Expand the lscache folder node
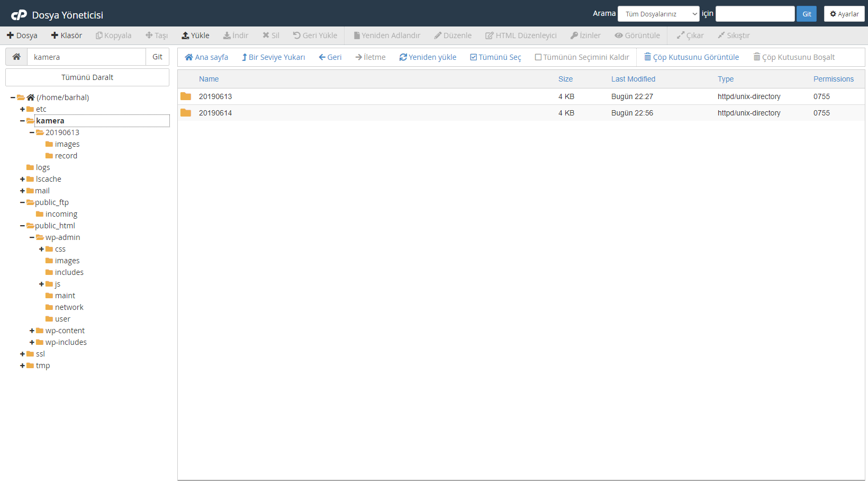Image resolution: width=868 pixels, height=481 pixels. 22,179
